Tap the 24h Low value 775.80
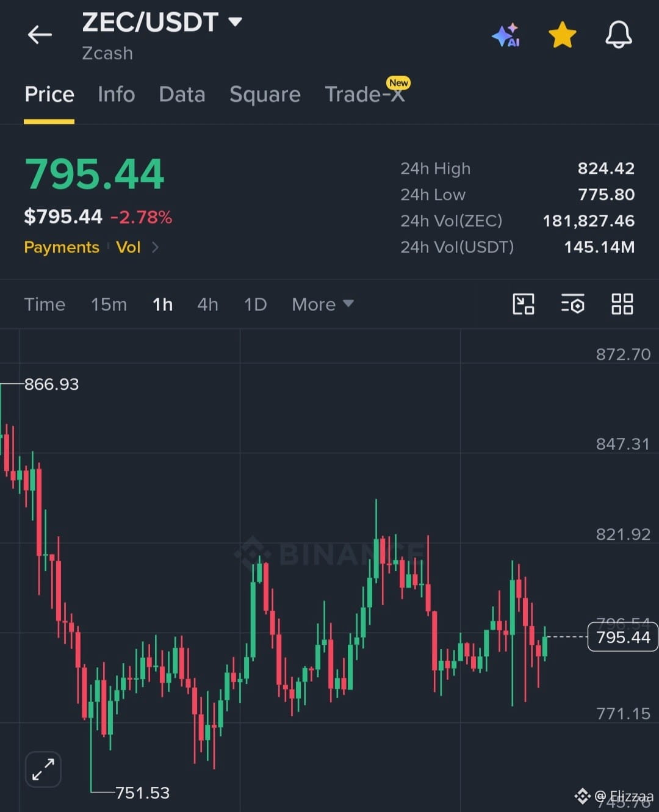The image size is (659, 812). [x=606, y=195]
